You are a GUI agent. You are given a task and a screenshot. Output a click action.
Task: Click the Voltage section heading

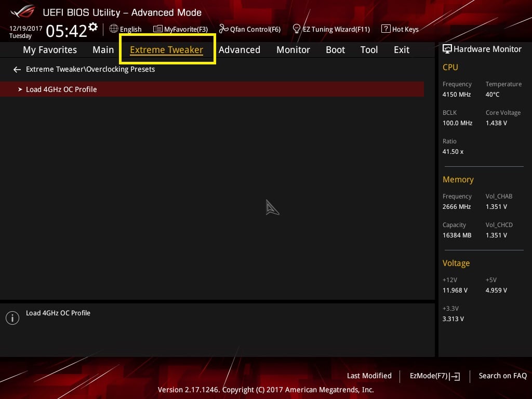[x=456, y=263]
